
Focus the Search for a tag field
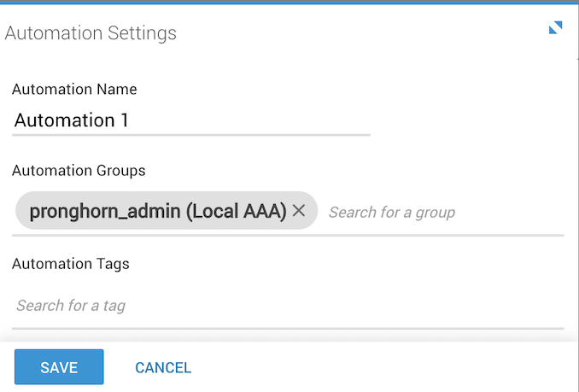point(288,306)
